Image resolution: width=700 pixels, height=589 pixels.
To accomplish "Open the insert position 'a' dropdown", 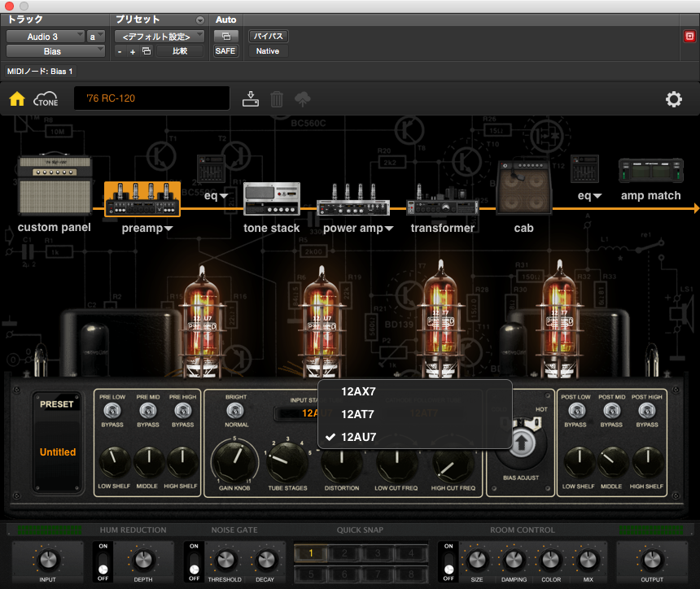I will point(96,37).
